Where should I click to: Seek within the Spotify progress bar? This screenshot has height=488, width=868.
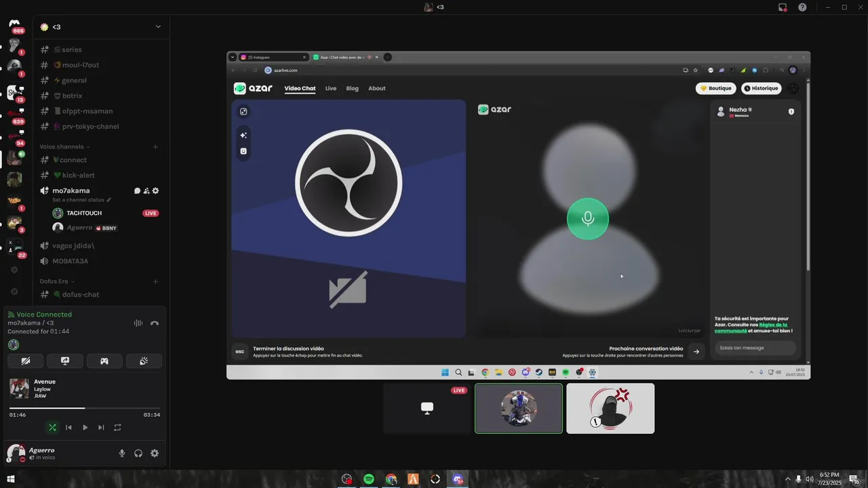click(85, 408)
